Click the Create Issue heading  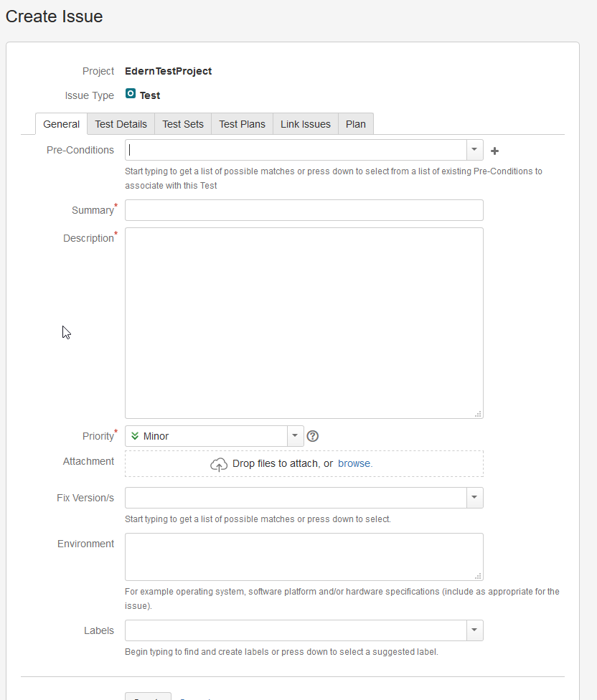(x=54, y=16)
